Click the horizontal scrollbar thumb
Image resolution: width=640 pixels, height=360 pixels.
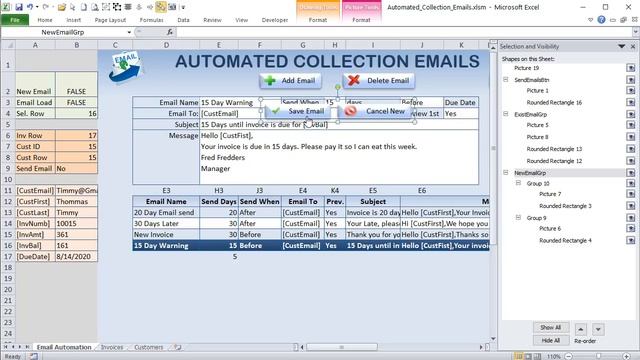(342, 347)
